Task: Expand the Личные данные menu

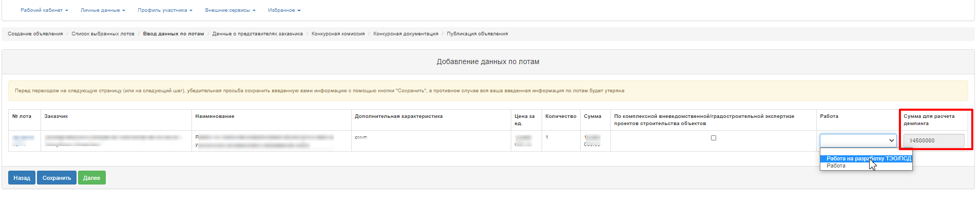Action: pos(102,10)
